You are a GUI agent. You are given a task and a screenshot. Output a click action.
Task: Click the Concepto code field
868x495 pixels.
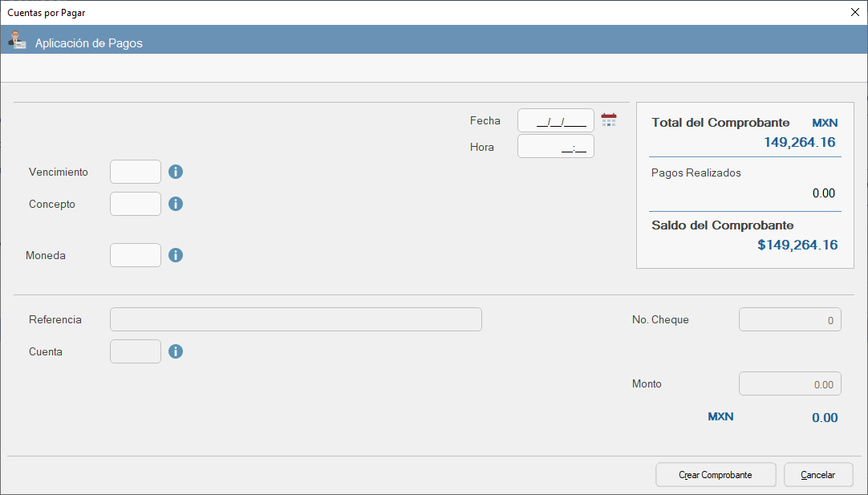pyautogui.click(x=136, y=204)
